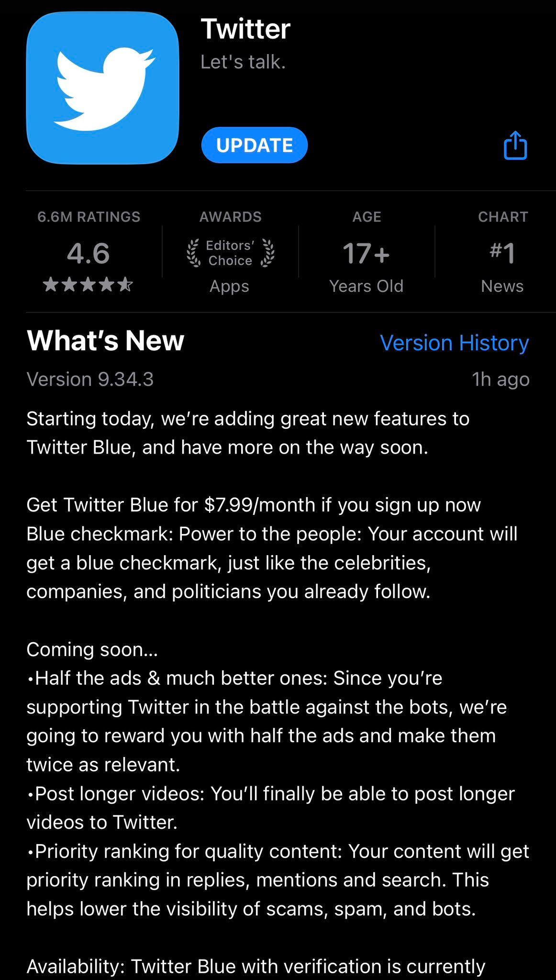This screenshot has width=556, height=980.
Task: Tap the Twitter app title
Action: (x=245, y=29)
